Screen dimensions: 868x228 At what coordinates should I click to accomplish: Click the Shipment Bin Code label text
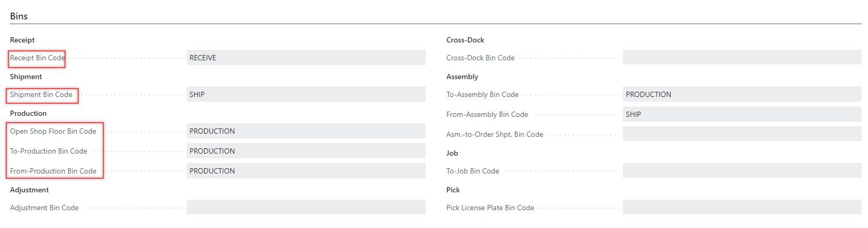[x=41, y=94]
